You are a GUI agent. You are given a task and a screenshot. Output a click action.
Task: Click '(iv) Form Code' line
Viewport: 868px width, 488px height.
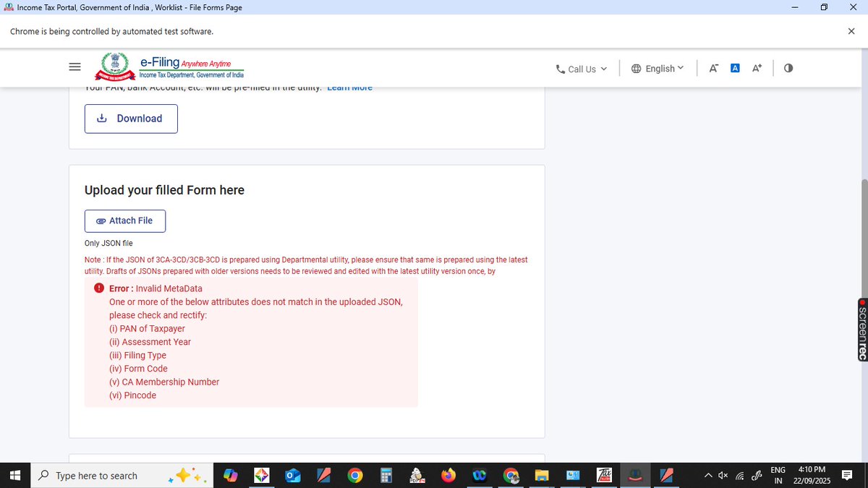click(x=138, y=369)
